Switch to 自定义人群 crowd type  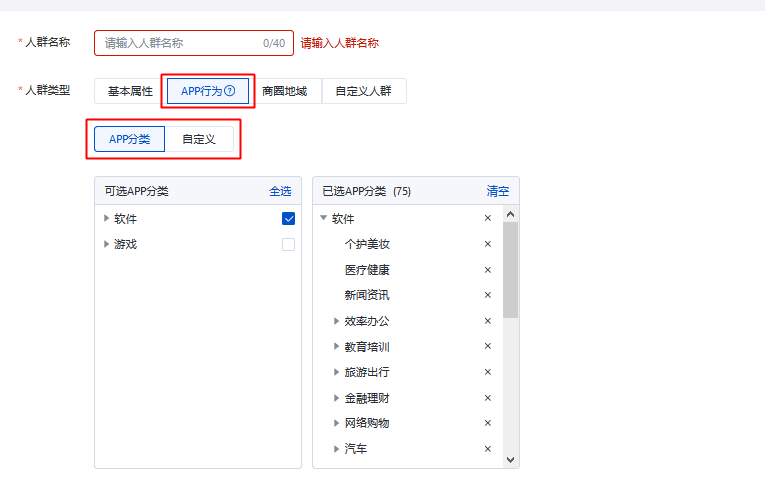point(363,91)
